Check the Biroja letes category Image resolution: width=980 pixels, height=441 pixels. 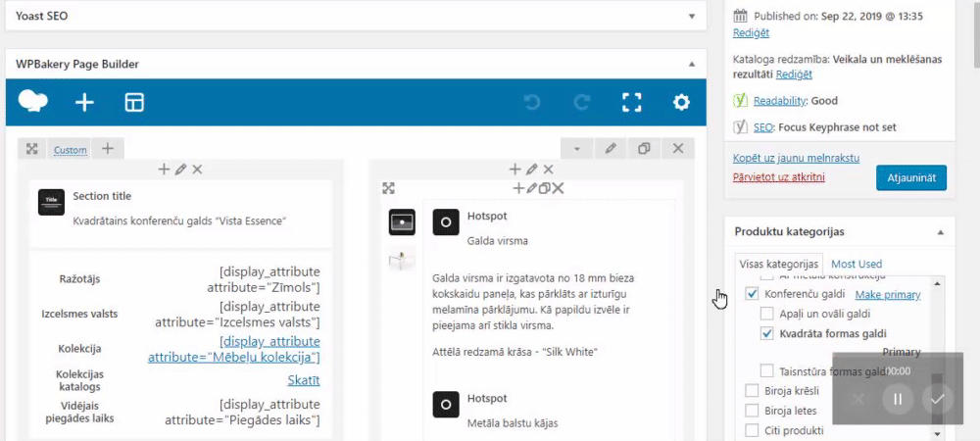(753, 411)
